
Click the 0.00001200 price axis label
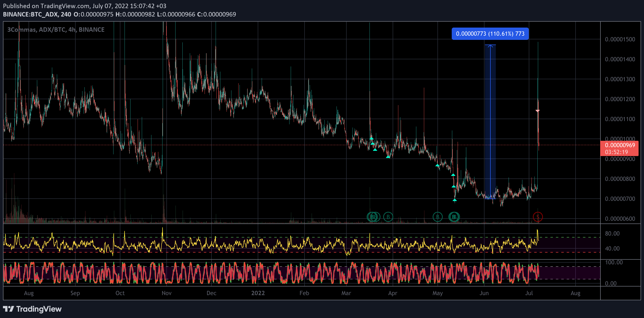click(x=620, y=99)
